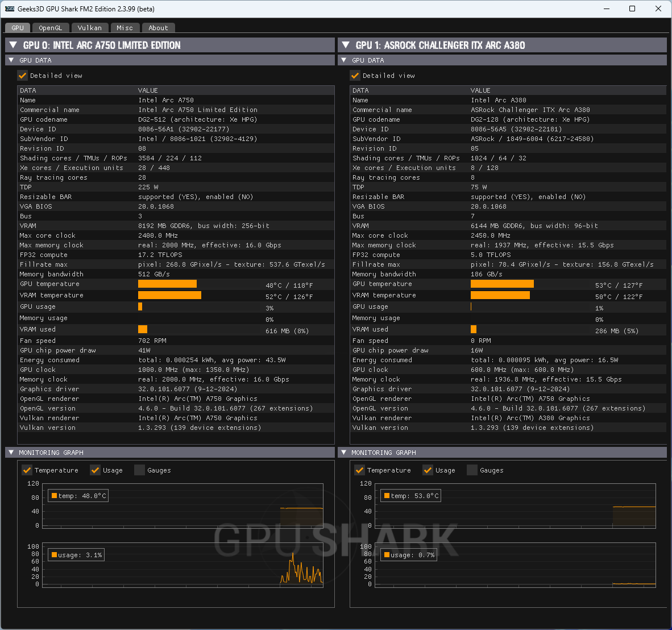Click the 'temp: 48.0°C' legend box

click(x=78, y=496)
